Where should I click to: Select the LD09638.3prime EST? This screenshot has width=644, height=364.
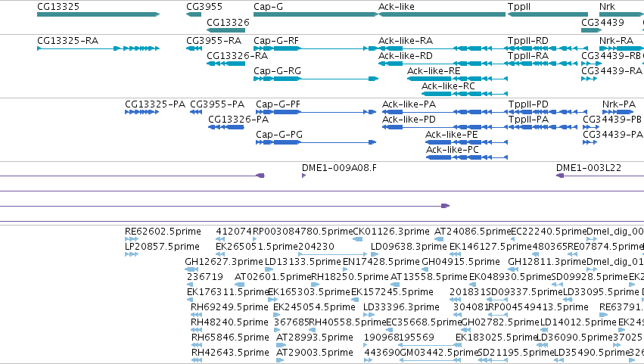[375, 254]
